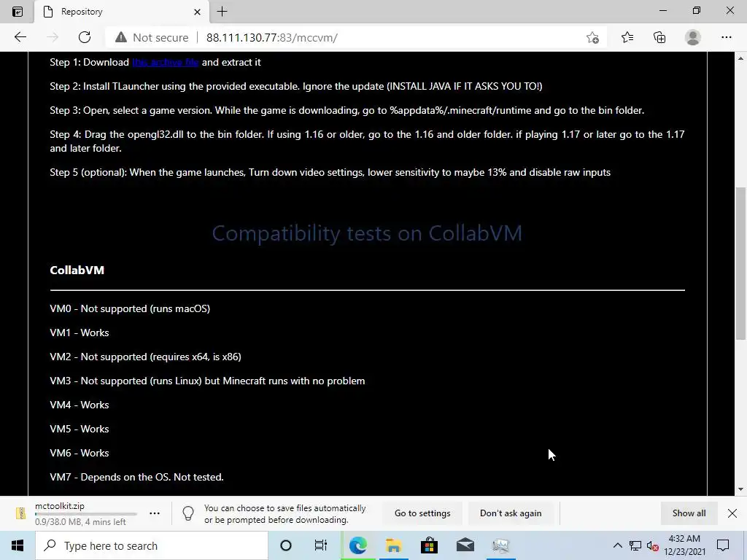Viewport: 747px width, 560px height.
Task: Select the Repository tab
Action: (x=122, y=12)
